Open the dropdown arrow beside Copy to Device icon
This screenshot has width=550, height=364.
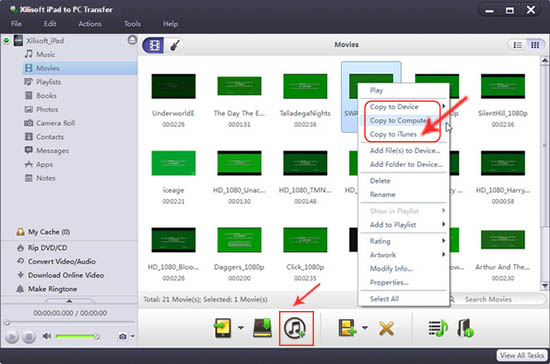[x=241, y=328]
